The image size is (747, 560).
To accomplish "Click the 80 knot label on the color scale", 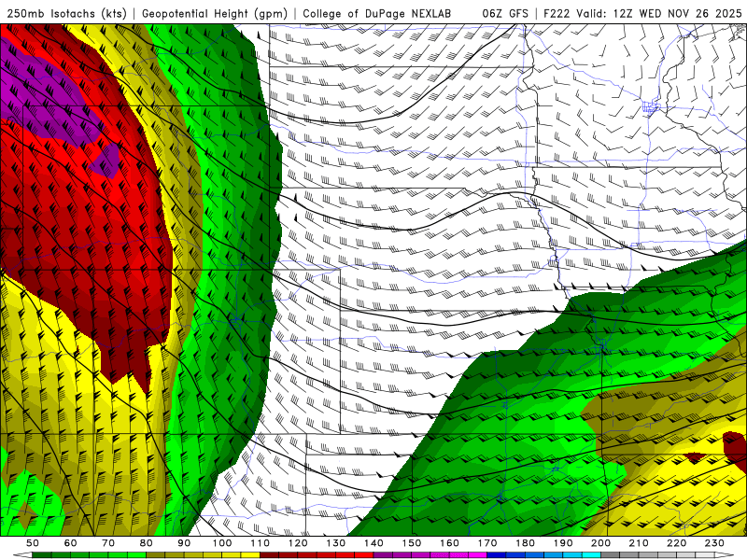I will (x=147, y=543).
